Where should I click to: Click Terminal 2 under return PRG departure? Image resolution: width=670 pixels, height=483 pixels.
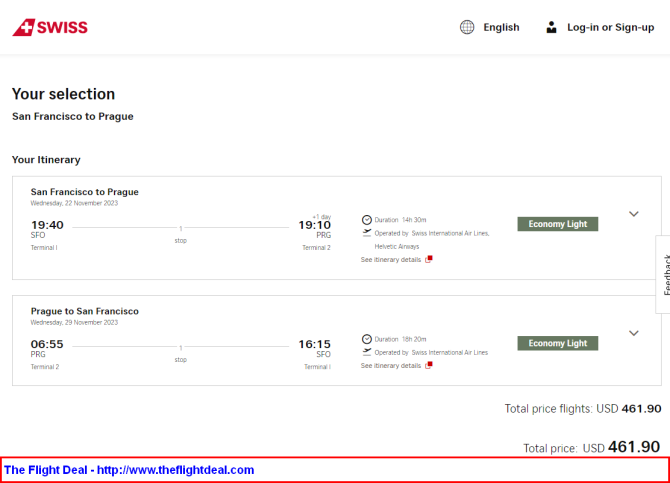(45, 367)
